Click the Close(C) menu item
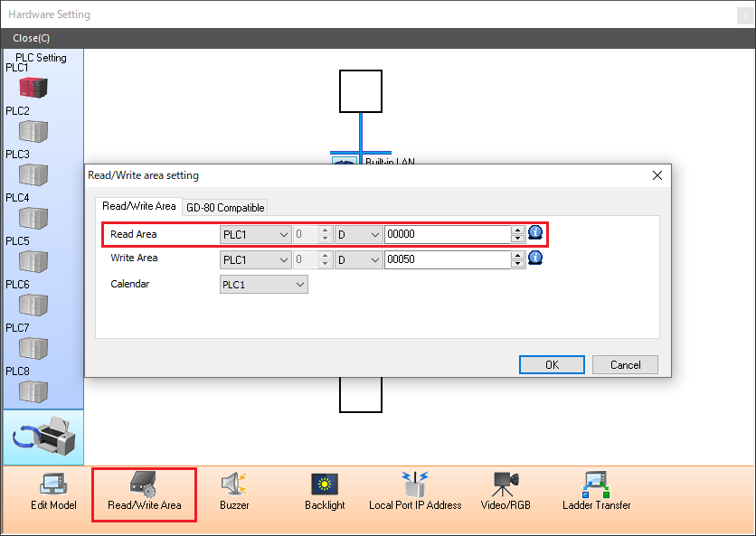This screenshot has width=756, height=536. pyautogui.click(x=32, y=38)
